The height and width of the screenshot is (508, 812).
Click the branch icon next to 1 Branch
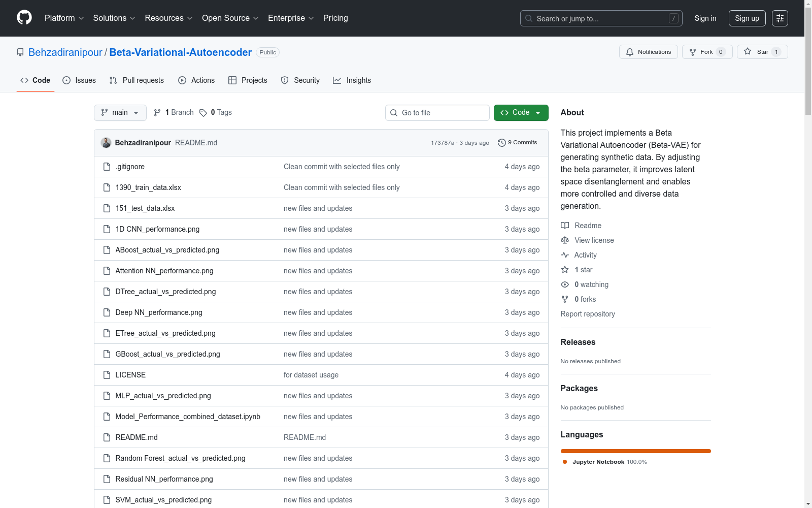(x=157, y=112)
